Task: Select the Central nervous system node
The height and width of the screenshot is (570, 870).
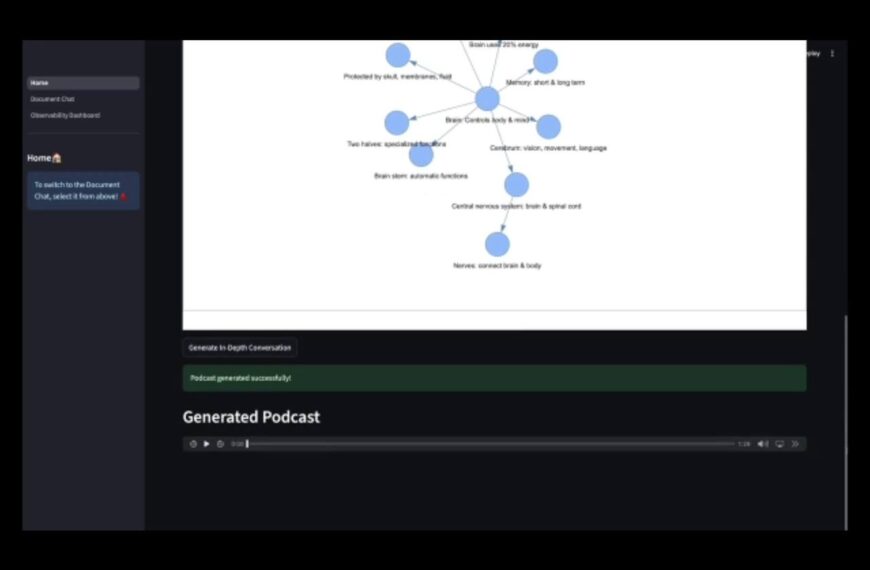Action: pos(517,185)
